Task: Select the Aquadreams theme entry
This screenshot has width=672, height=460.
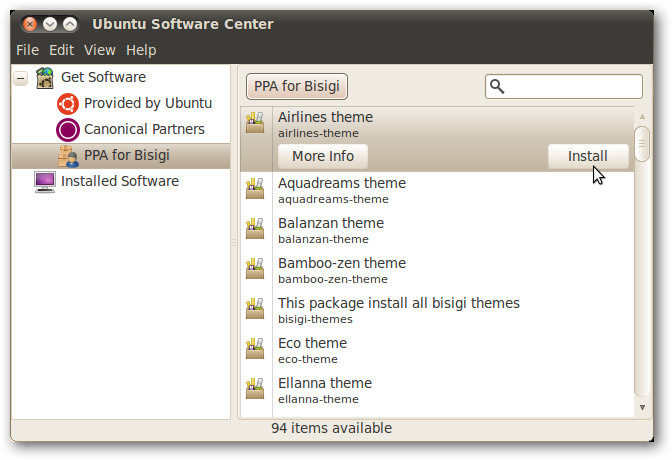Action: (x=437, y=191)
